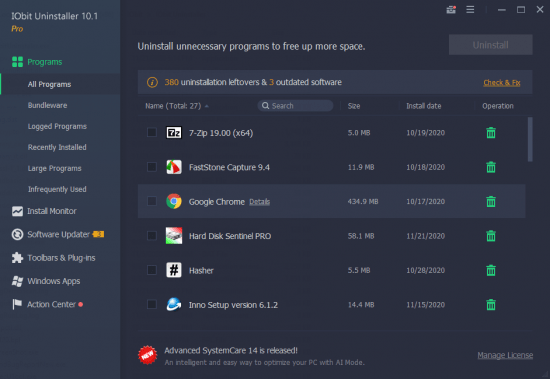Select the FastStone Capture 9.4 name
The width and height of the screenshot is (550, 379).
tap(229, 167)
